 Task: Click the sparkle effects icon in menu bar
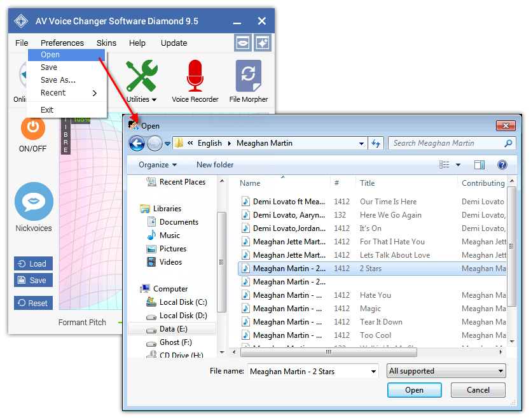263,43
